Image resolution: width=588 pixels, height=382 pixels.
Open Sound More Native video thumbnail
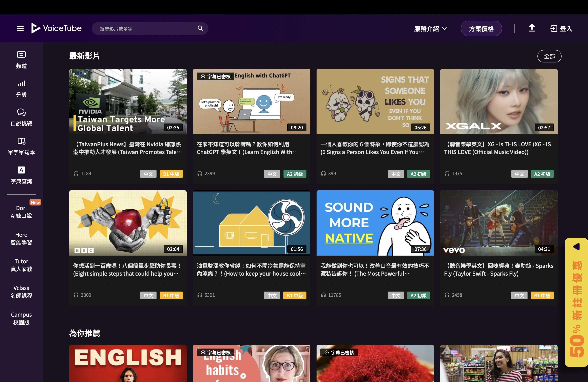[375, 223]
